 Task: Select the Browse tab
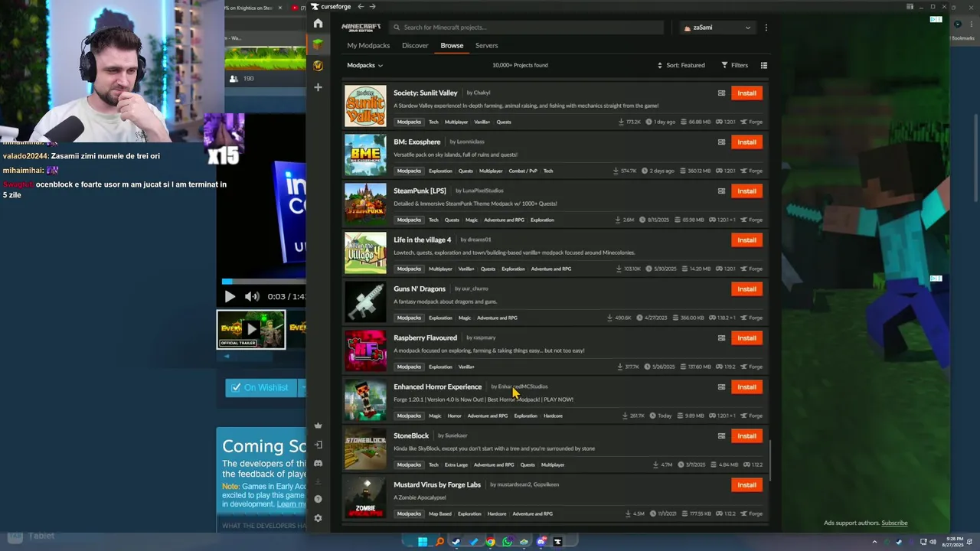tap(452, 45)
